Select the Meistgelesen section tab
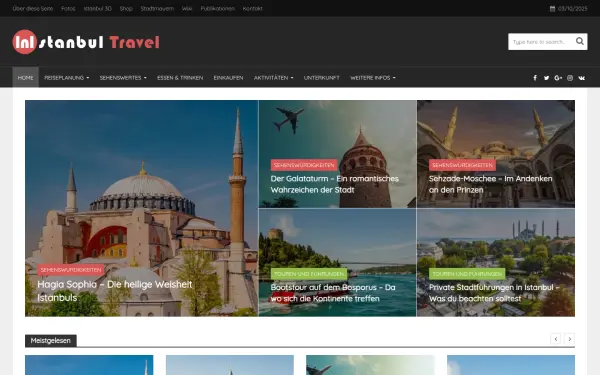The width and height of the screenshot is (600, 375). (51, 340)
